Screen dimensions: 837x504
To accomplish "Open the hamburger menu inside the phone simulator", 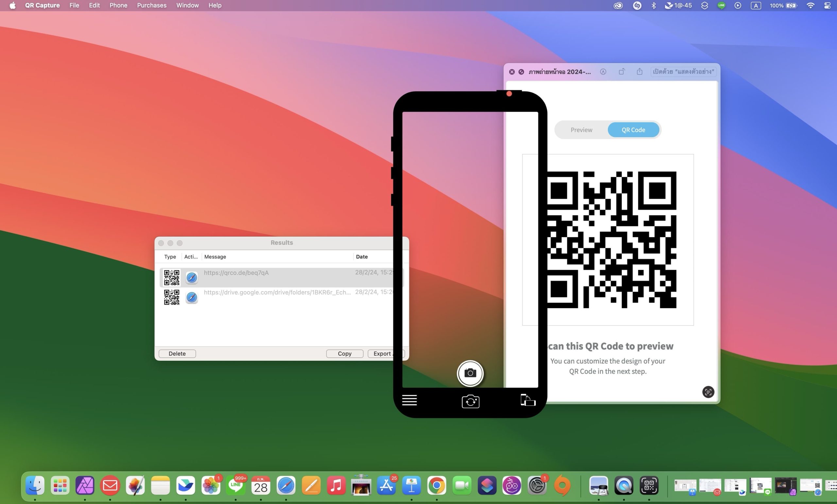I will (x=409, y=400).
